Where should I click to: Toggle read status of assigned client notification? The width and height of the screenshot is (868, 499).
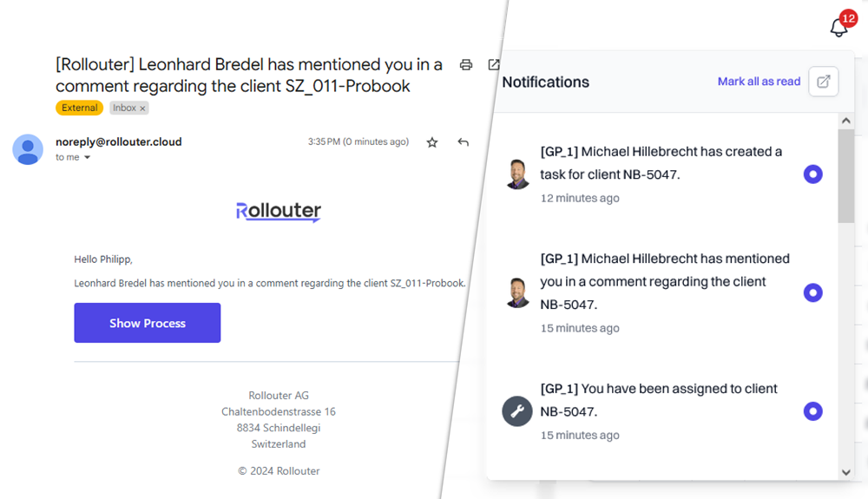point(812,411)
